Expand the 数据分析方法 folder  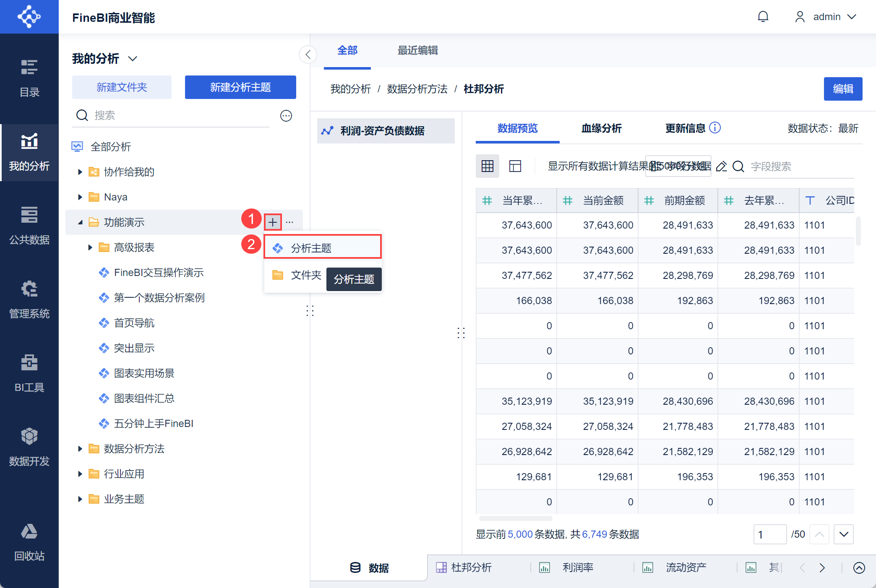pos(80,449)
